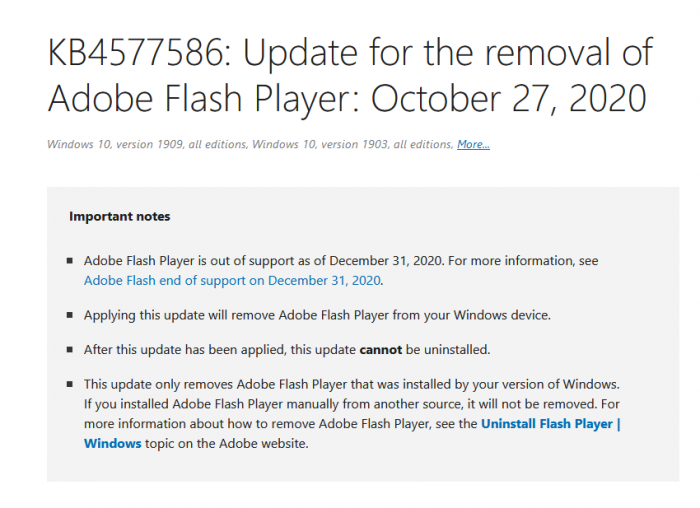The width and height of the screenshot is (700, 508).
Task: Click "Windows 10, version 1903, all editions" text
Action: (351, 144)
